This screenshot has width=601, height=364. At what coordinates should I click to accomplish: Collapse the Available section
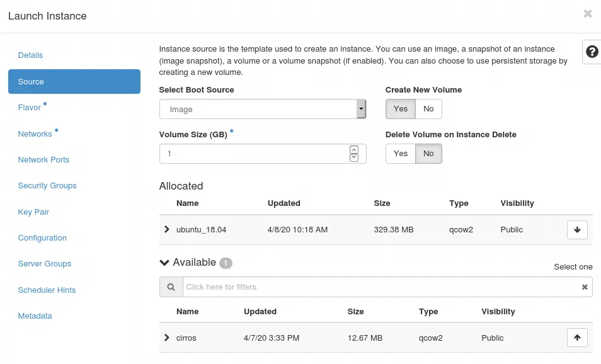tap(165, 263)
